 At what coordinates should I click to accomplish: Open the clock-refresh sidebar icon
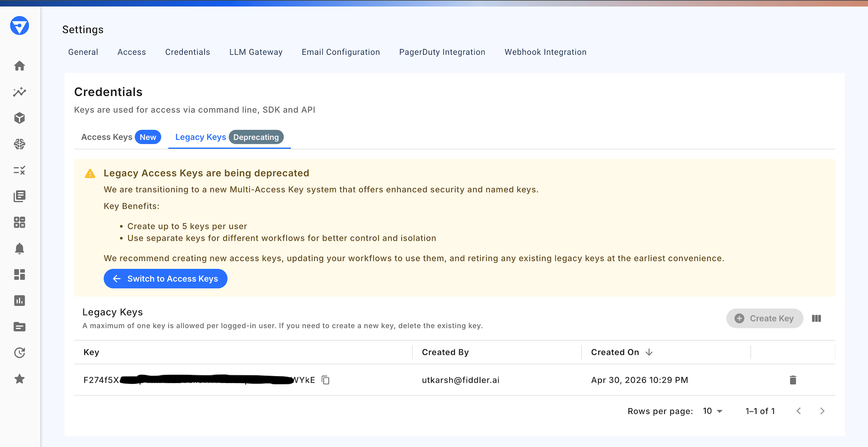point(20,353)
